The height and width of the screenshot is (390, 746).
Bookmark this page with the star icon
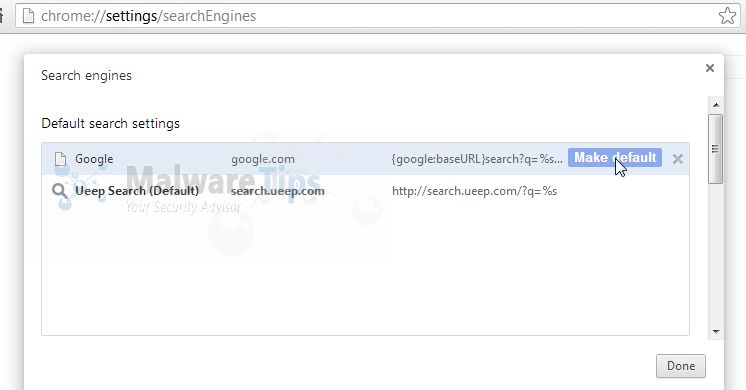pyautogui.click(x=727, y=16)
